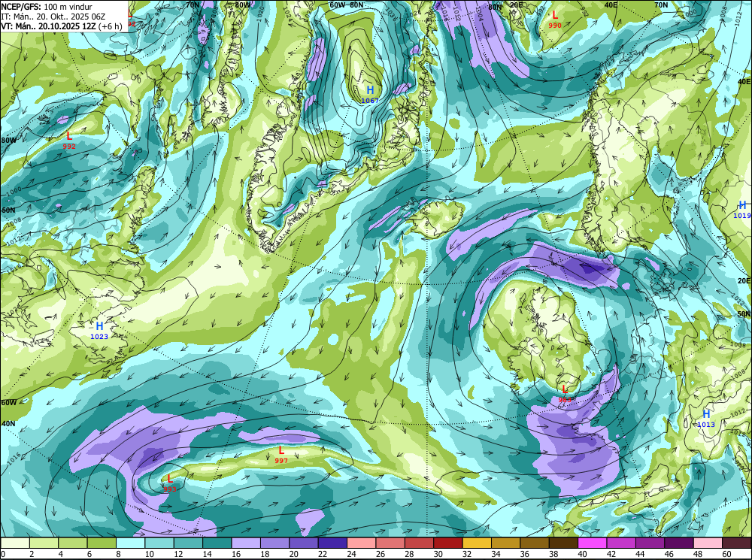Click the 2–4 m/s light green legend swatch
This screenshot has height=560, width=752.
[44, 543]
